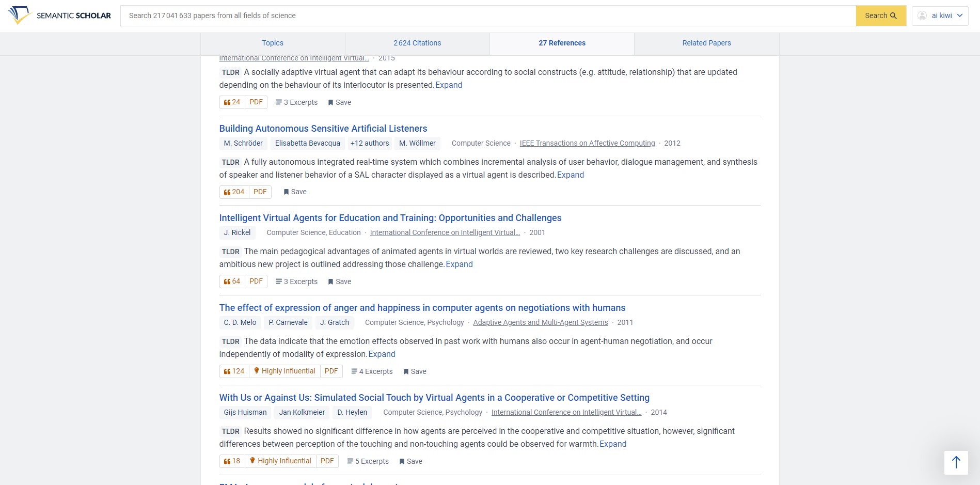Screen dimensions: 980x485
Task: Open the 2014 Intelligent Virtual conference venue link
Action: point(566,412)
